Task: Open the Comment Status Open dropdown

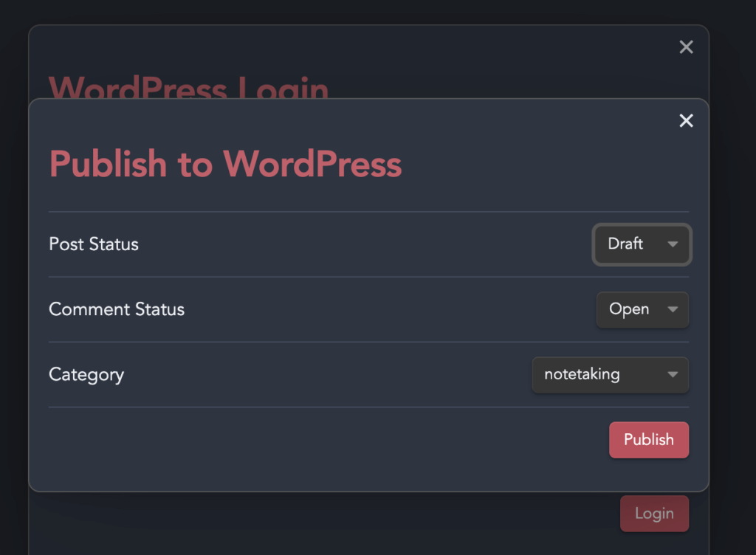Action: 643,310
